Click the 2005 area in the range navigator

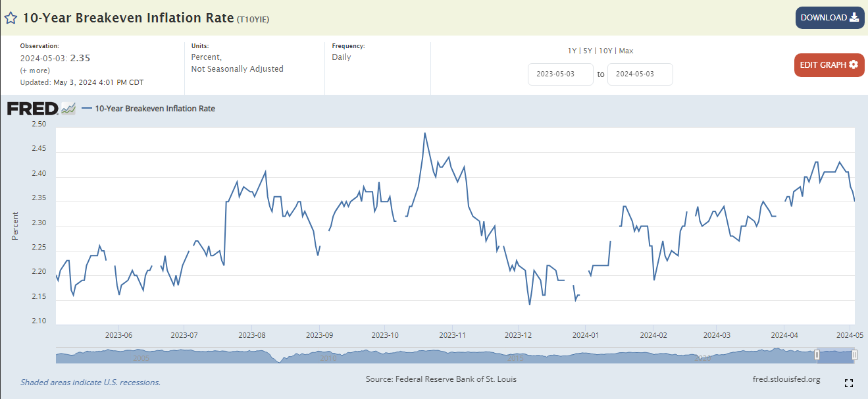point(141,358)
